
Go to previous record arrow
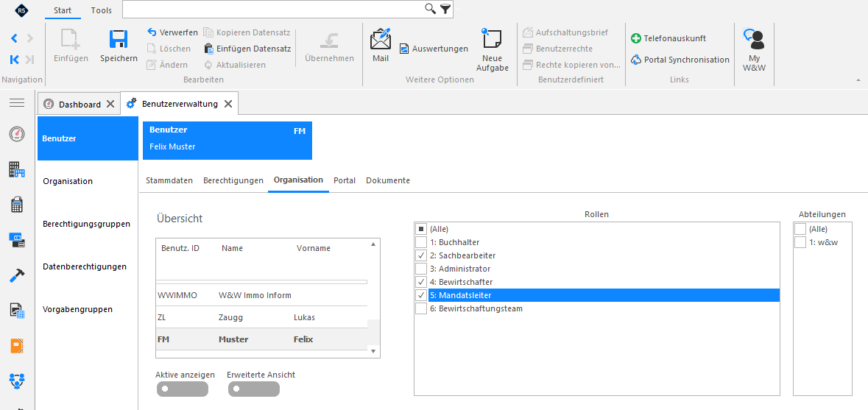pyautogui.click(x=15, y=38)
